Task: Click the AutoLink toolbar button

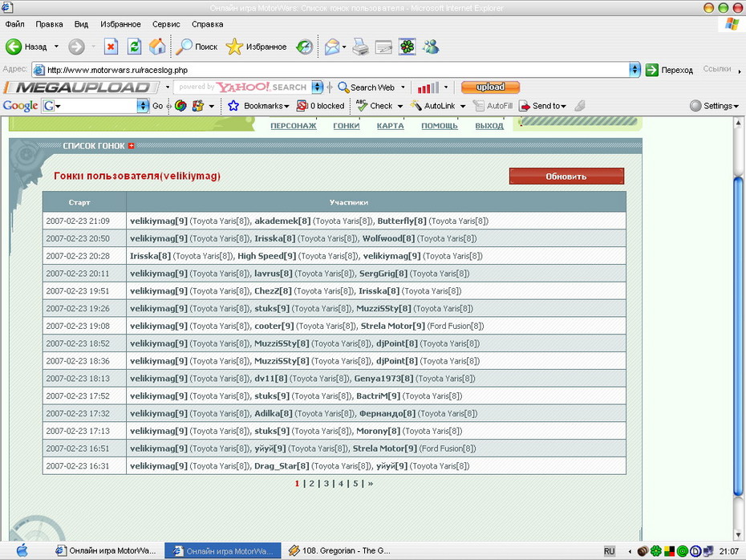Action: (432, 106)
